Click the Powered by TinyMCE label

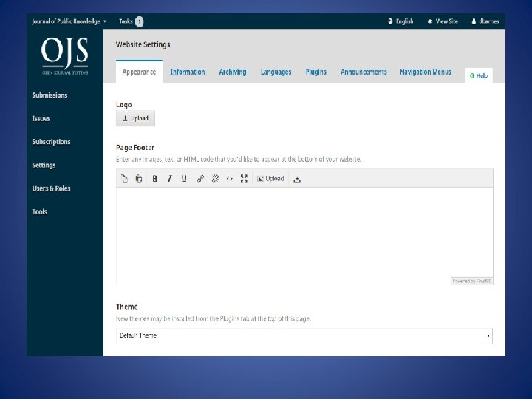coord(471,281)
